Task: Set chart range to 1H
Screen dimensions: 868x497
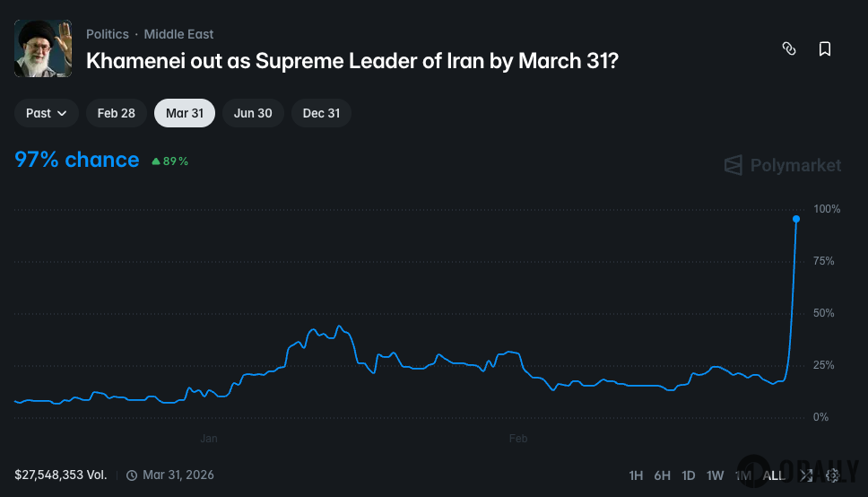Action: pos(636,475)
